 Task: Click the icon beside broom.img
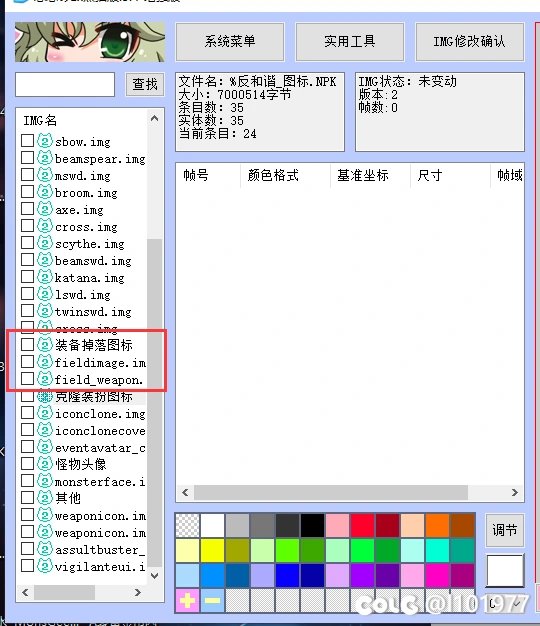45,192
